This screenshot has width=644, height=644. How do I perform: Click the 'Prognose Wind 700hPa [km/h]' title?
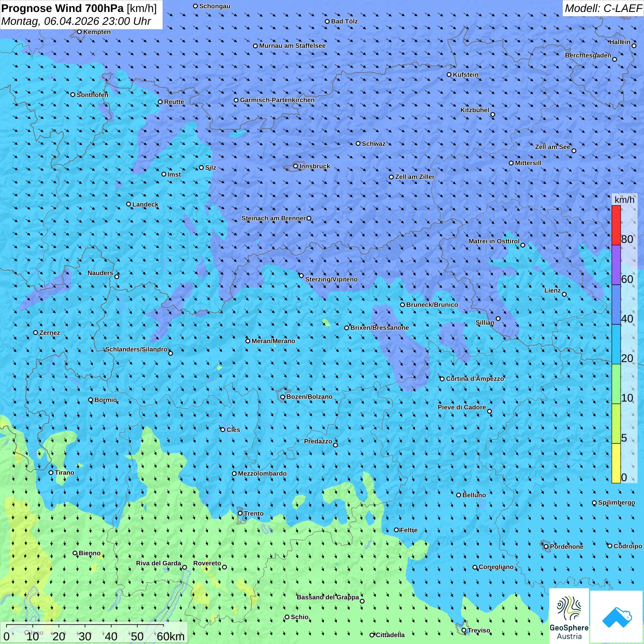(79, 8)
